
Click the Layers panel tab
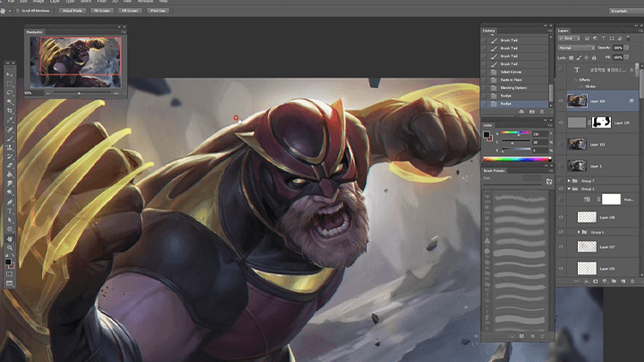pos(563,30)
